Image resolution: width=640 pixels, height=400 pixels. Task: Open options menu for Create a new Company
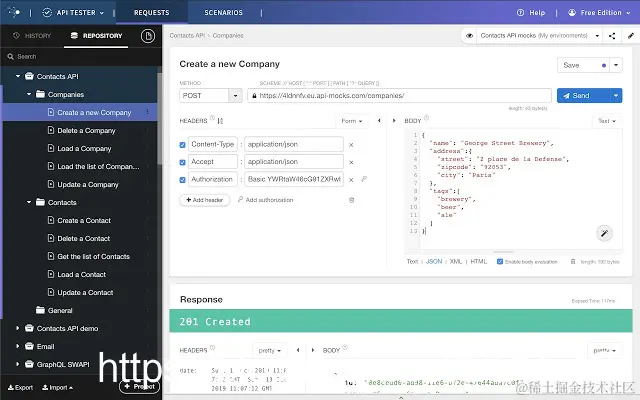(147, 112)
